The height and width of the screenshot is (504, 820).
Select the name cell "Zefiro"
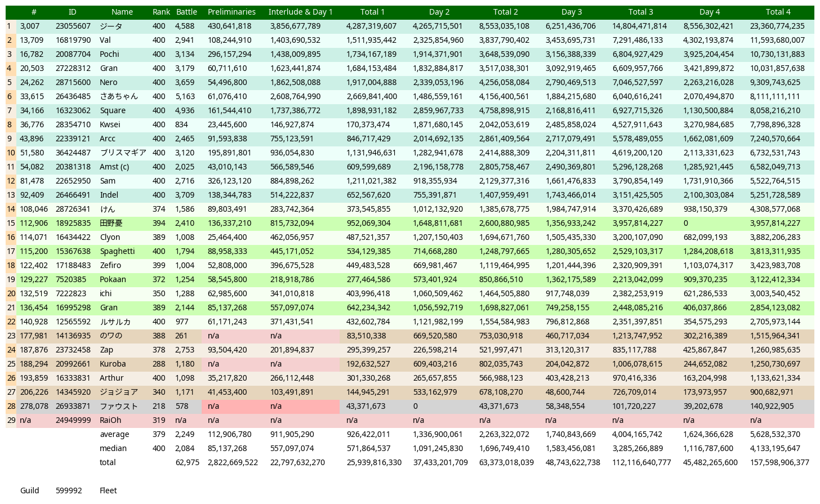pyautogui.click(x=111, y=265)
